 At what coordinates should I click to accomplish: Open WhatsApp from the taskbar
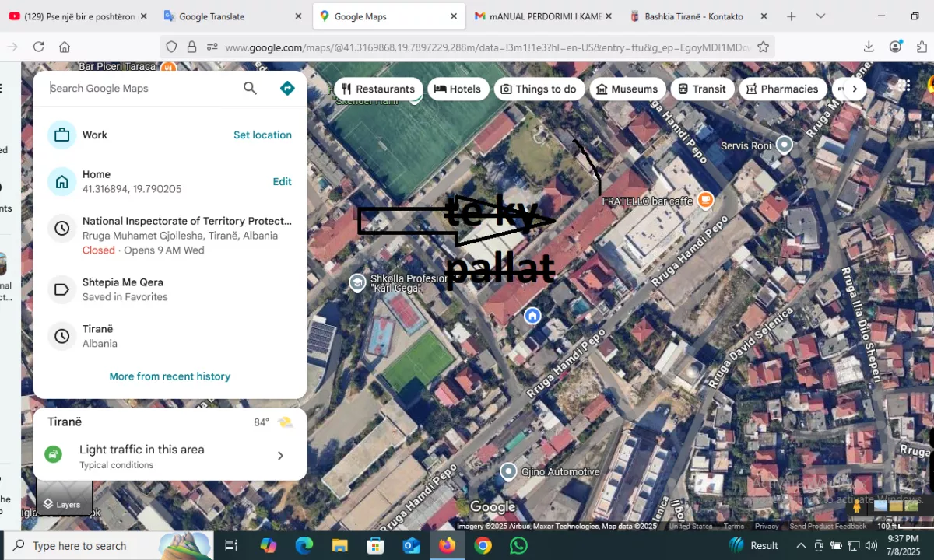coord(518,545)
